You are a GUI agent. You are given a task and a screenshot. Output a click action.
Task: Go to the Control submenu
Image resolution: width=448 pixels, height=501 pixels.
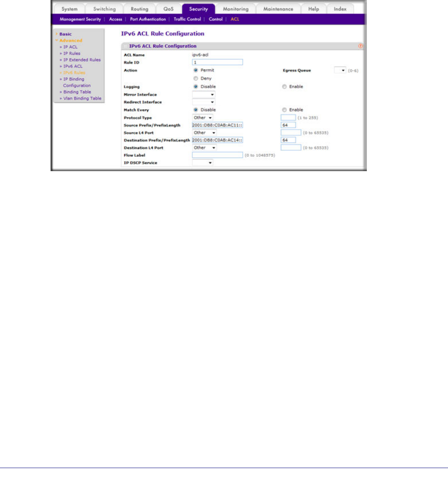pos(216,19)
